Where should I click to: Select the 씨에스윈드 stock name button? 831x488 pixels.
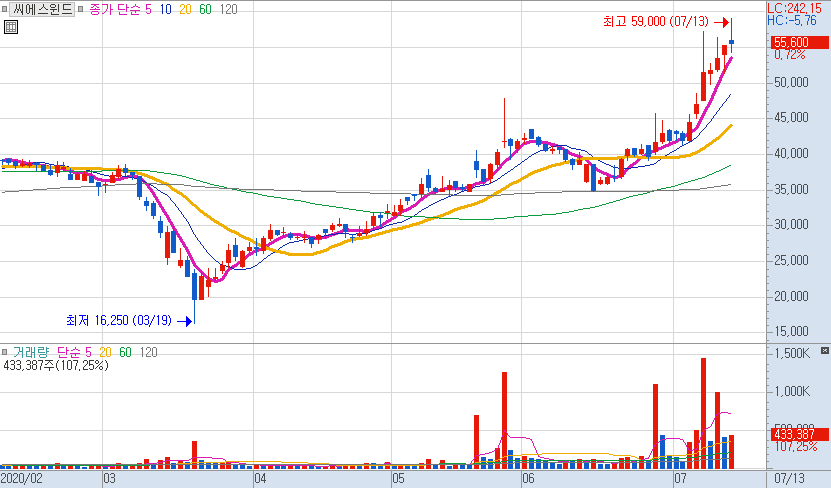[42, 9]
